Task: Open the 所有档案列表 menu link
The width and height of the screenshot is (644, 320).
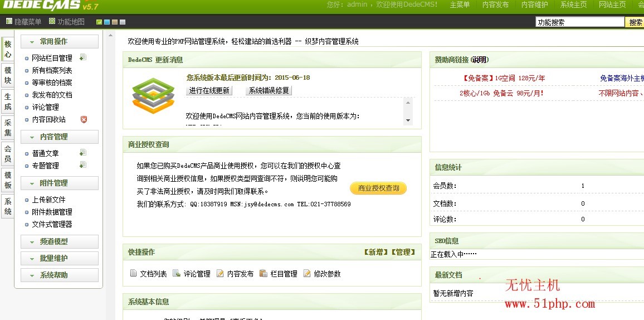Action: pyautogui.click(x=52, y=70)
